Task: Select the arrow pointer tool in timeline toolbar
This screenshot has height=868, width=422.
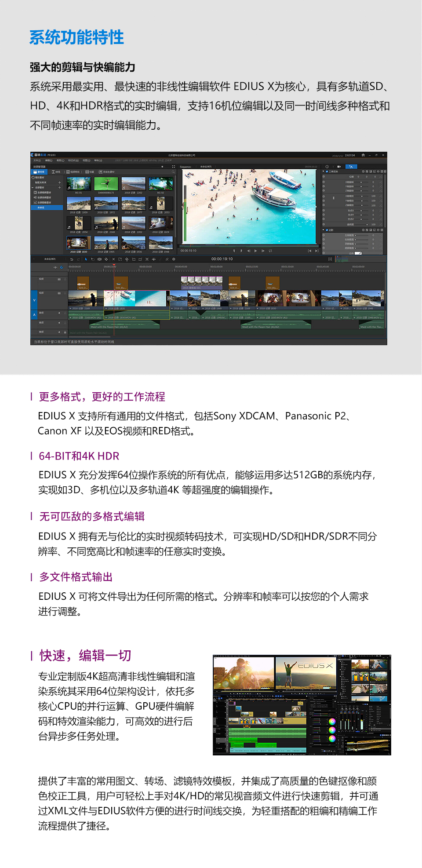Action: point(86,259)
